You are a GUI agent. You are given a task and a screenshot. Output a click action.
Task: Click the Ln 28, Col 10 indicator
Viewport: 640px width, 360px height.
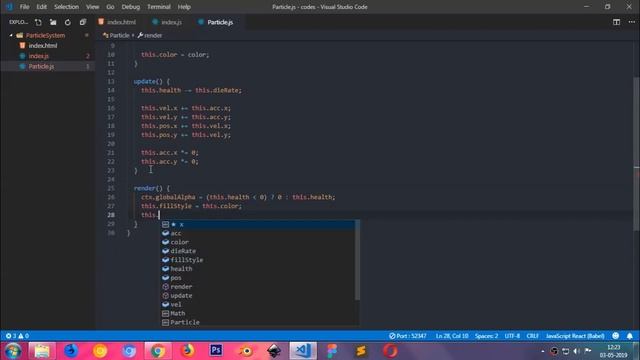pyautogui.click(x=452, y=336)
